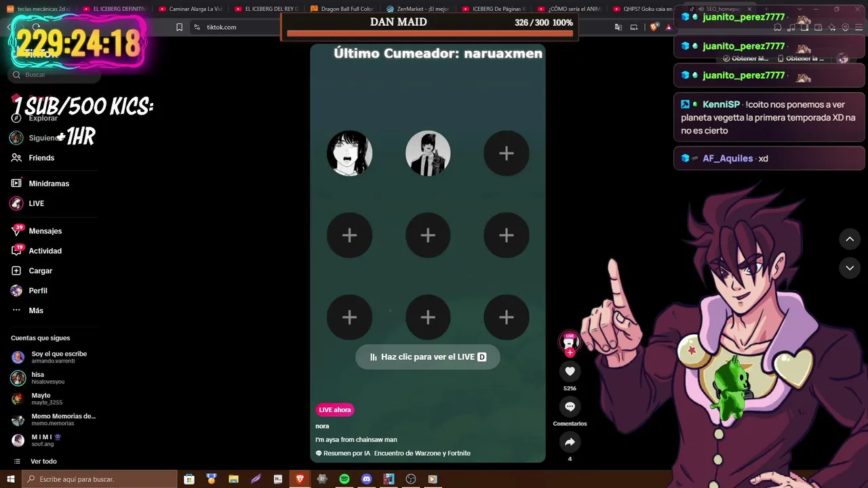Click the translate page icon in address bar
This screenshot has width=868, height=488.
(x=618, y=27)
